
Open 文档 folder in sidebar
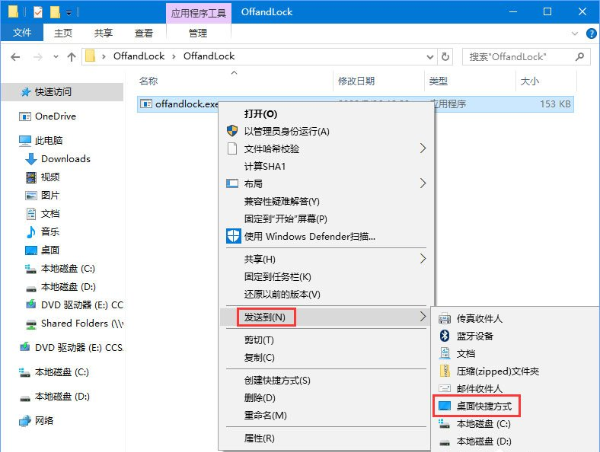pos(50,214)
